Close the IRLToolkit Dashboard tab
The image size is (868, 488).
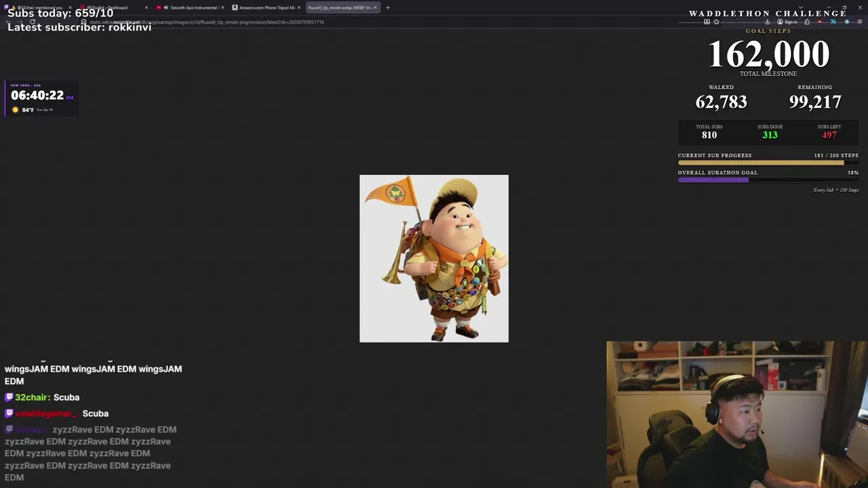point(146,7)
